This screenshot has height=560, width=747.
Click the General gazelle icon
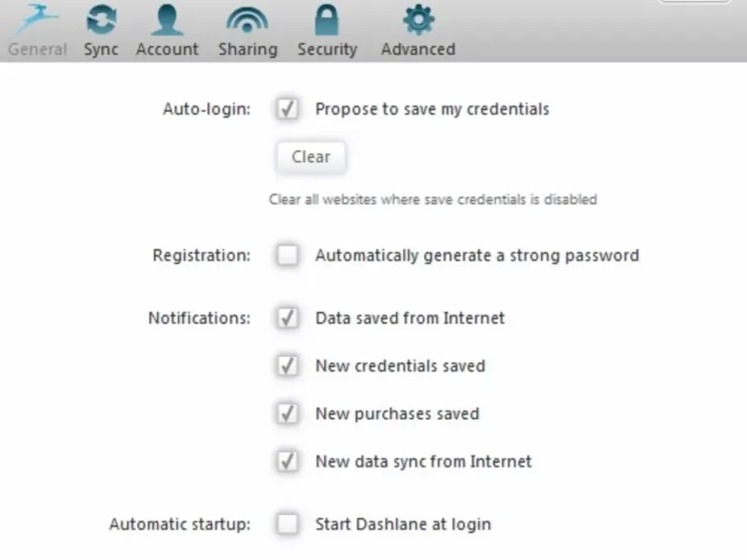pyautogui.click(x=37, y=19)
